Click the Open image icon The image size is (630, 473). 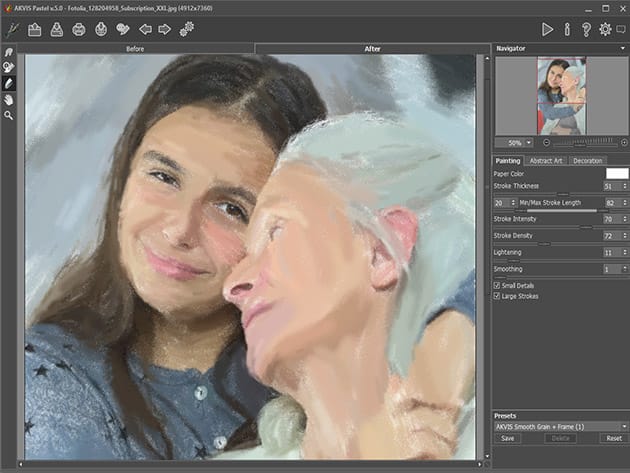(x=34, y=29)
